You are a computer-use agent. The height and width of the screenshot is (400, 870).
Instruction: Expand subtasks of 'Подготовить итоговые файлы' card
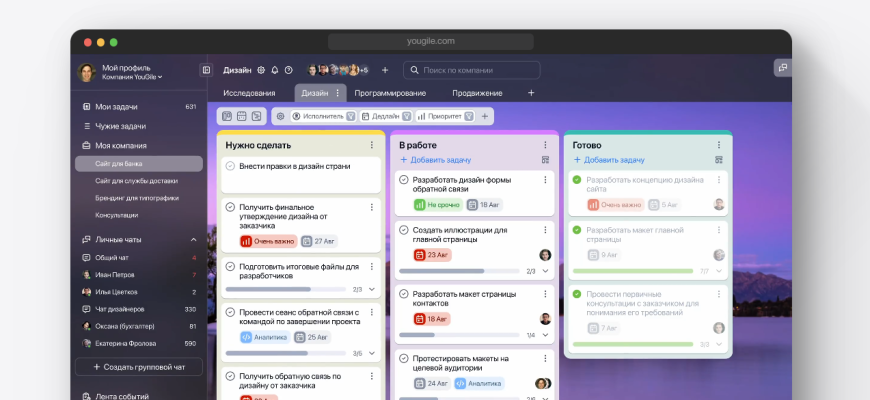pyautogui.click(x=372, y=289)
